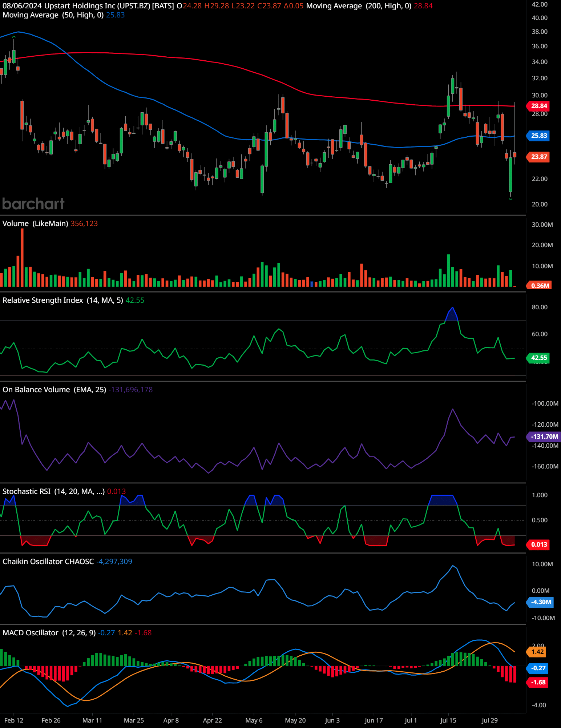Click the red -1.68 MACD axis tag
The width and height of the screenshot is (561, 728).
[x=538, y=682]
